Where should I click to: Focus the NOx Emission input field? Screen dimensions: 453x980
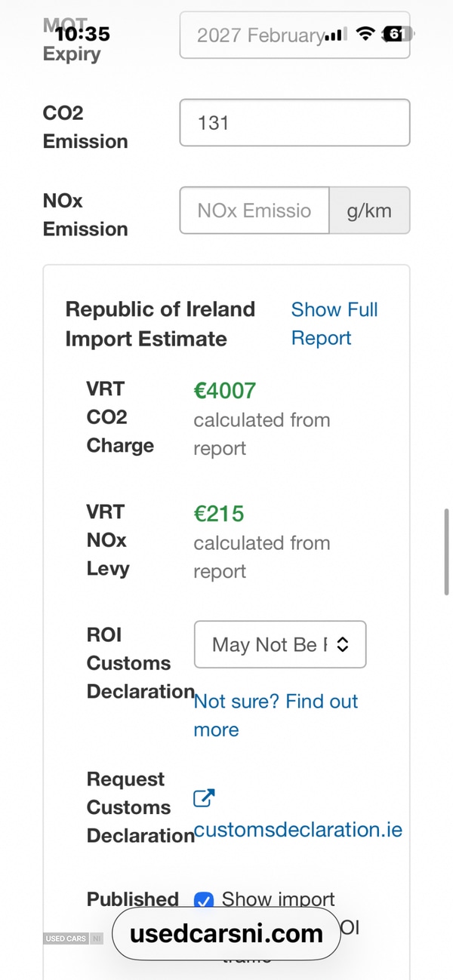click(254, 210)
